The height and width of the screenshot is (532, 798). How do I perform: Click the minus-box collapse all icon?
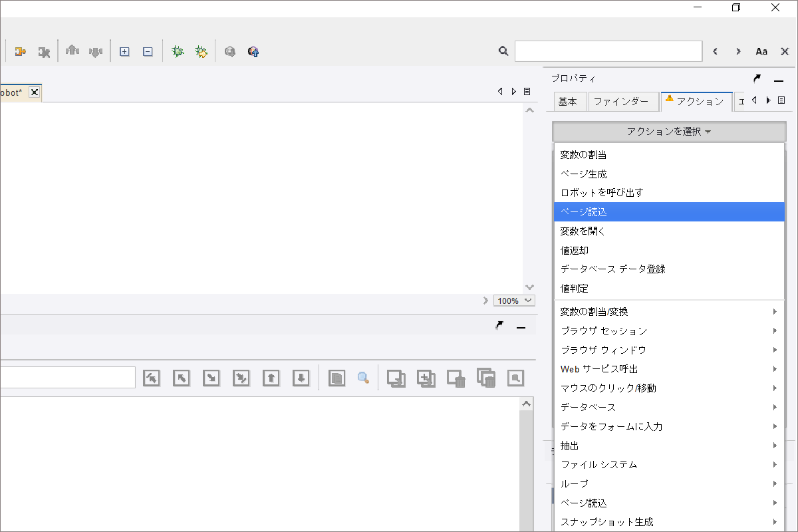tap(148, 51)
